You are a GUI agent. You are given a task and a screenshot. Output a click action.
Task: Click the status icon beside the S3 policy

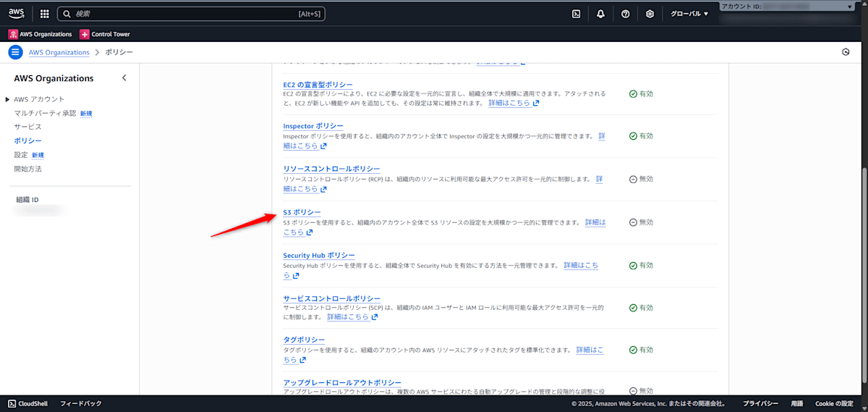point(633,222)
